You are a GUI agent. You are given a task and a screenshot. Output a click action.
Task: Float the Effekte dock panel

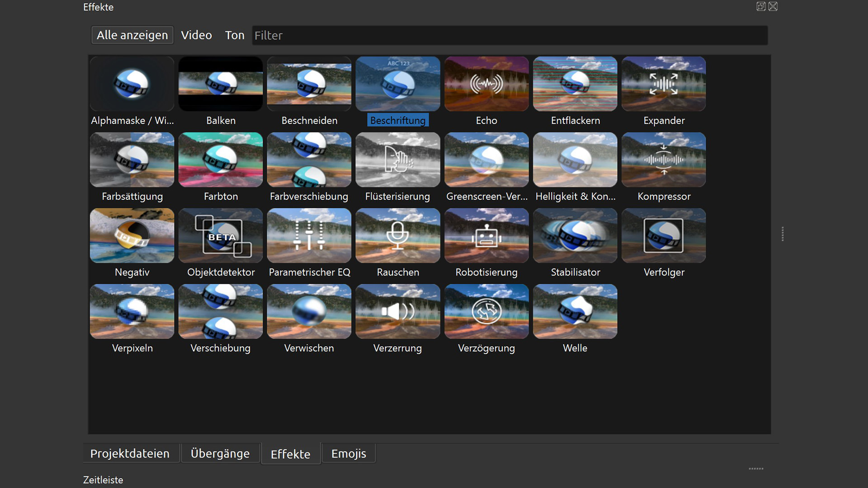coord(761,6)
